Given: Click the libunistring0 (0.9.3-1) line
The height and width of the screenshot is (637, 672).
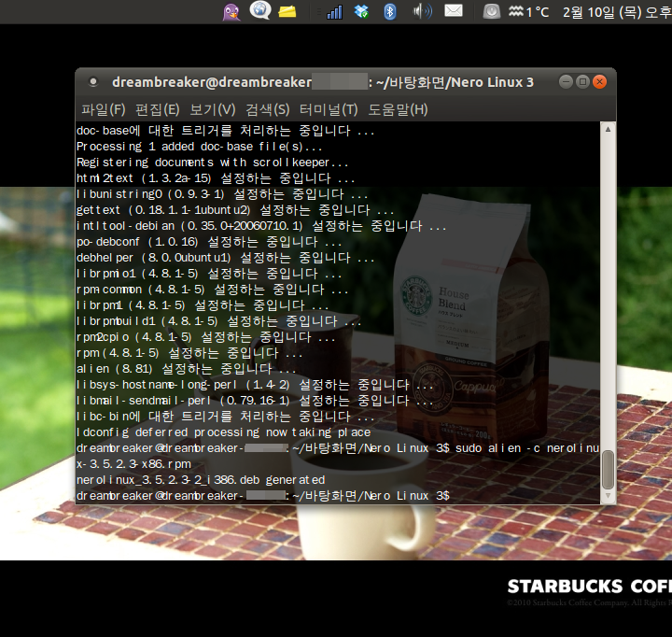Looking at the screenshot, I should pos(222,194).
